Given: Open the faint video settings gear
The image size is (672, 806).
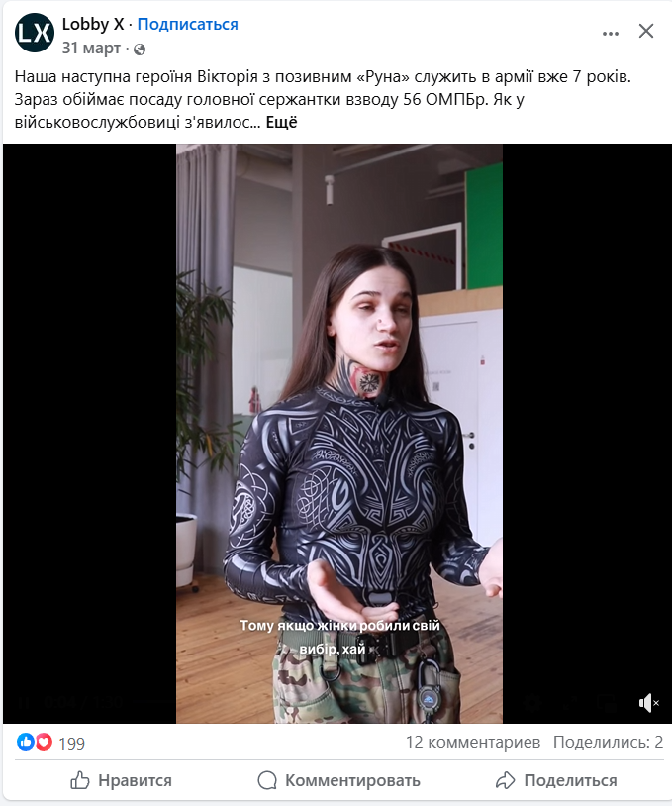Looking at the screenshot, I should click(534, 703).
